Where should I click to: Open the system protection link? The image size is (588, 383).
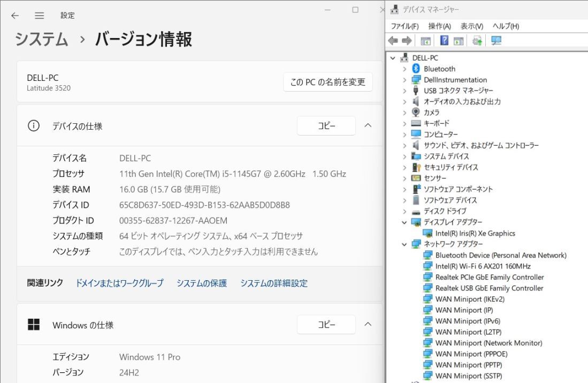point(202,283)
